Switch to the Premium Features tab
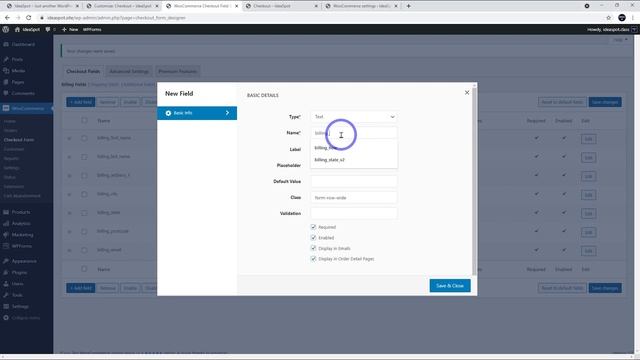This screenshot has width=640, height=360. coord(178,71)
